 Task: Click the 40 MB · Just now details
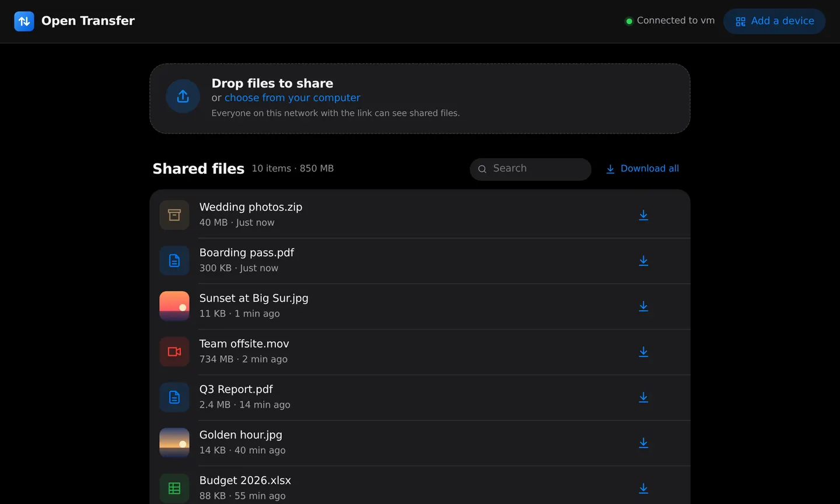237,223
